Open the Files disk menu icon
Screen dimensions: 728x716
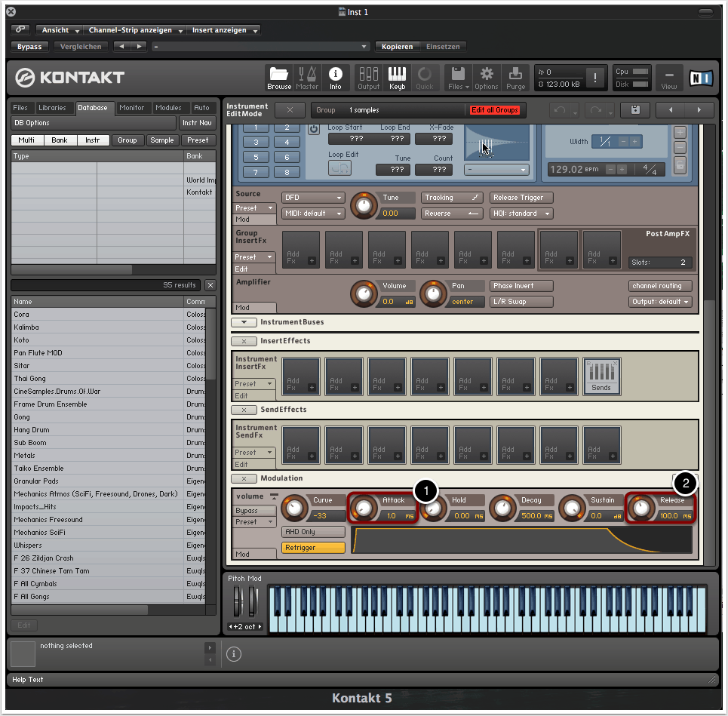click(x=457, y=77)
